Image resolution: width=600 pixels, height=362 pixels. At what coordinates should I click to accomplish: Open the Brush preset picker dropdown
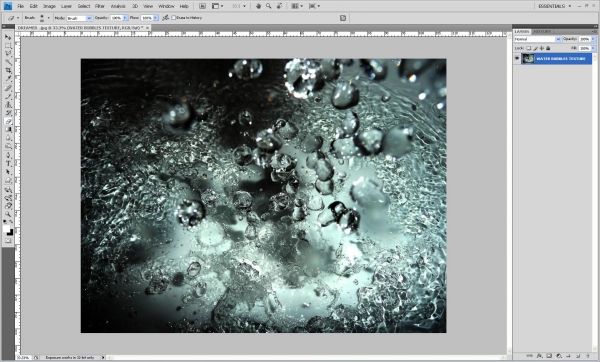48,18
